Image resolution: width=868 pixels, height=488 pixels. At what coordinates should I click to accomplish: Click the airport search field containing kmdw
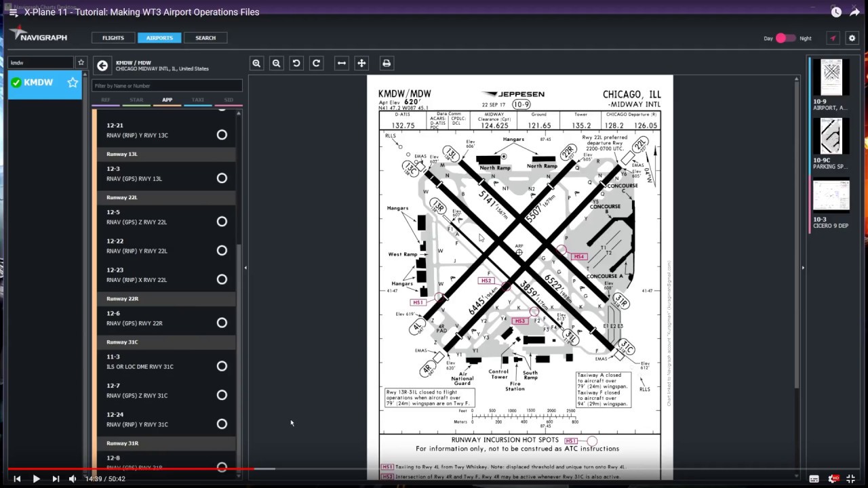pos(41,62)
